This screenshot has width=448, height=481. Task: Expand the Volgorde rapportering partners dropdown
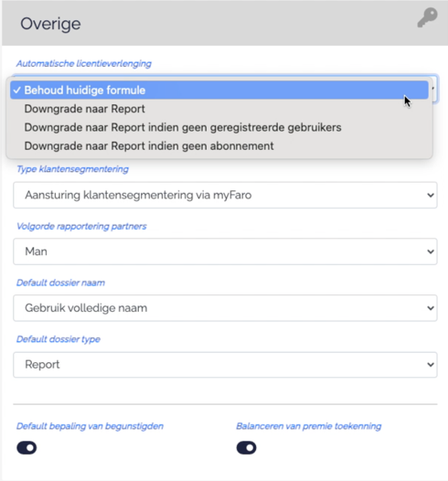225,251
